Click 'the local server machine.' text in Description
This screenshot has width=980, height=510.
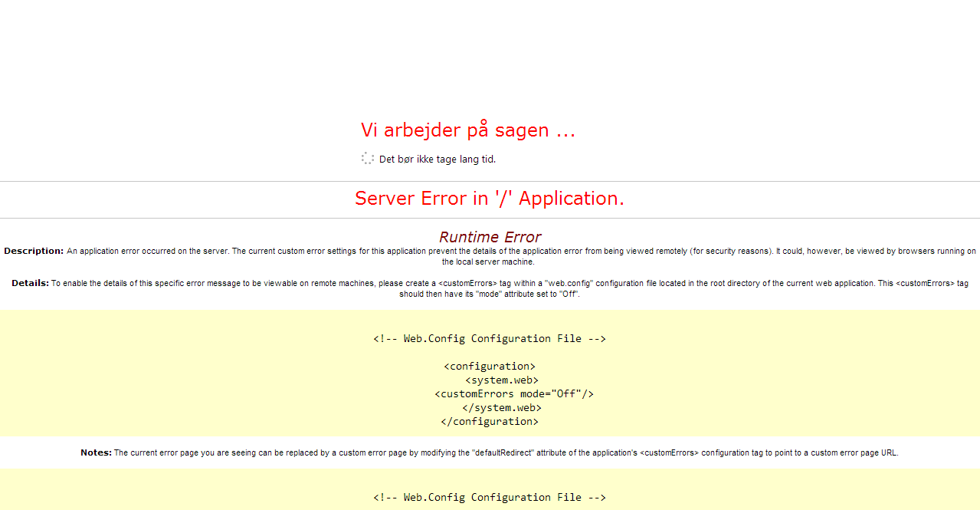coord(490,262)
